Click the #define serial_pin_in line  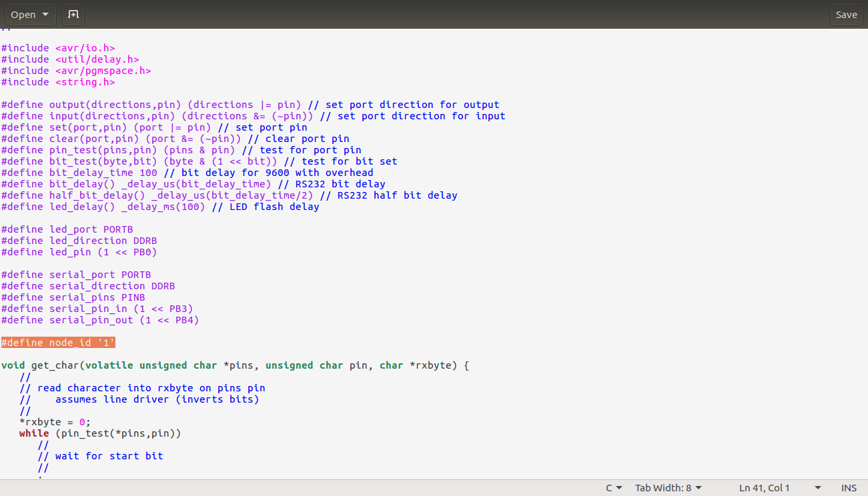97,309
